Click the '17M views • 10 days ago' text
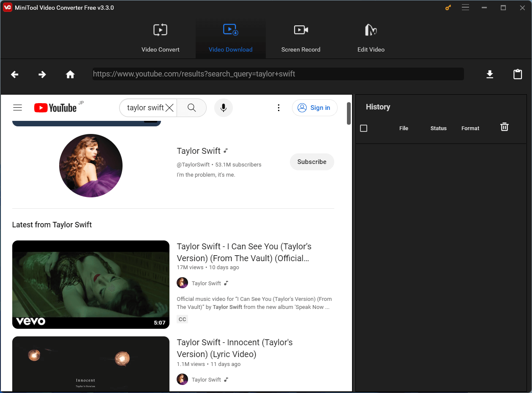 point(208,267)
